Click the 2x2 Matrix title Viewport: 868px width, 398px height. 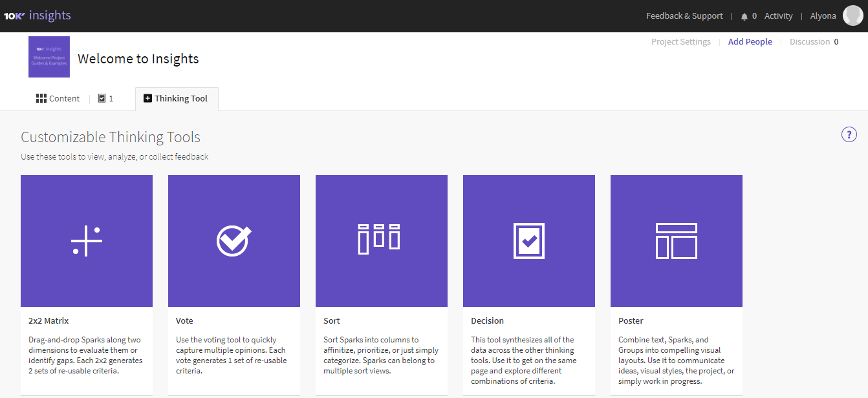pos(49,320)
